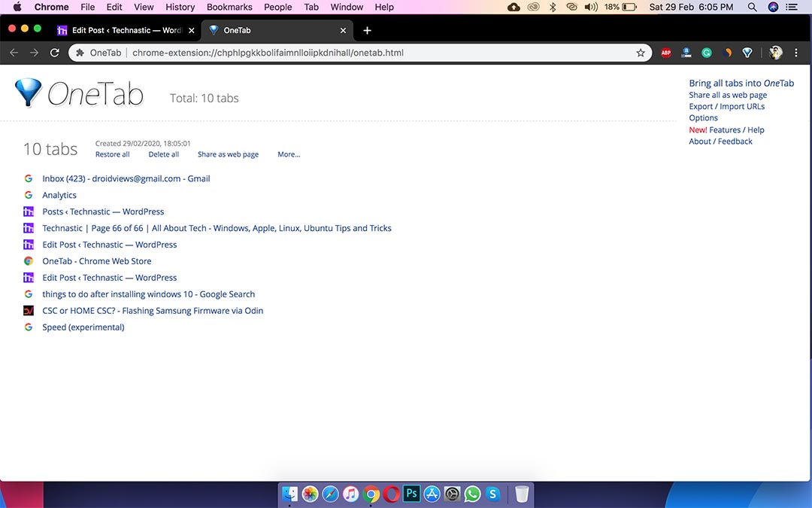Image resolution: width=812 pixels, height=508 pixels.
Task: Open the Bookmarks menu
Action: (229, 8)
